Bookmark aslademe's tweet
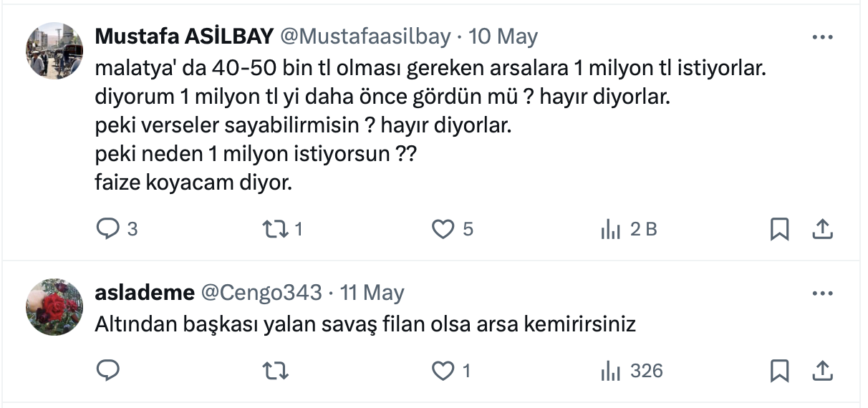Image resolution: width=868 pixels, height=408 pixels. coord(779,371)
